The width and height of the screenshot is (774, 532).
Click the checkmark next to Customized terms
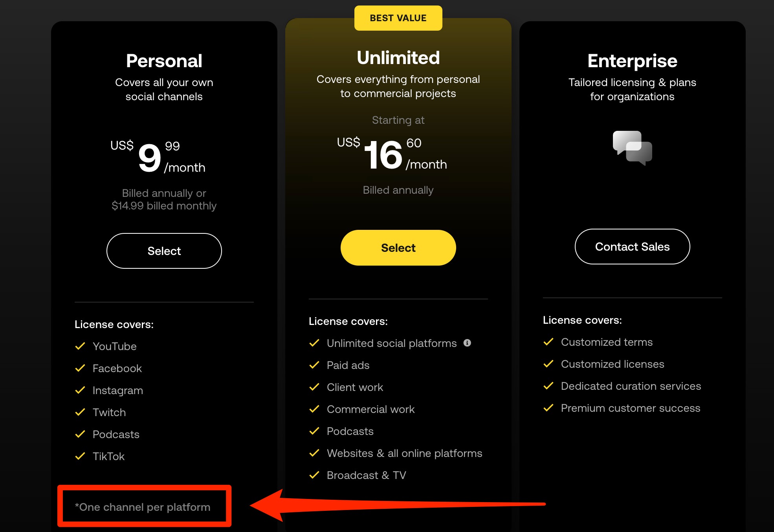[548, 342]
